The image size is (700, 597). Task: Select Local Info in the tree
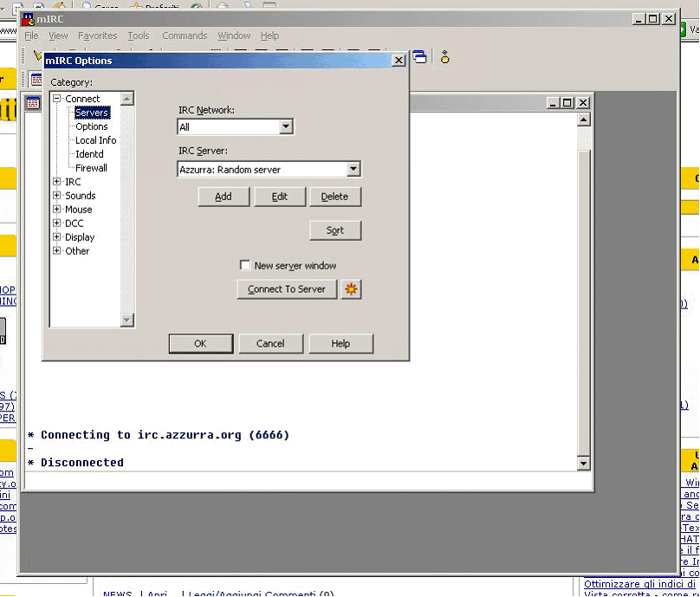[x=95, y=140]
